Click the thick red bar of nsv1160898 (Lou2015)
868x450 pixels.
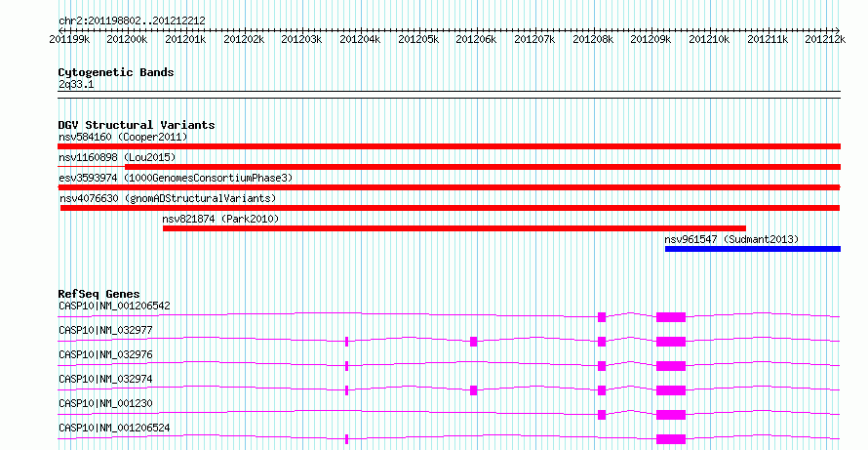tap(483, 167)
